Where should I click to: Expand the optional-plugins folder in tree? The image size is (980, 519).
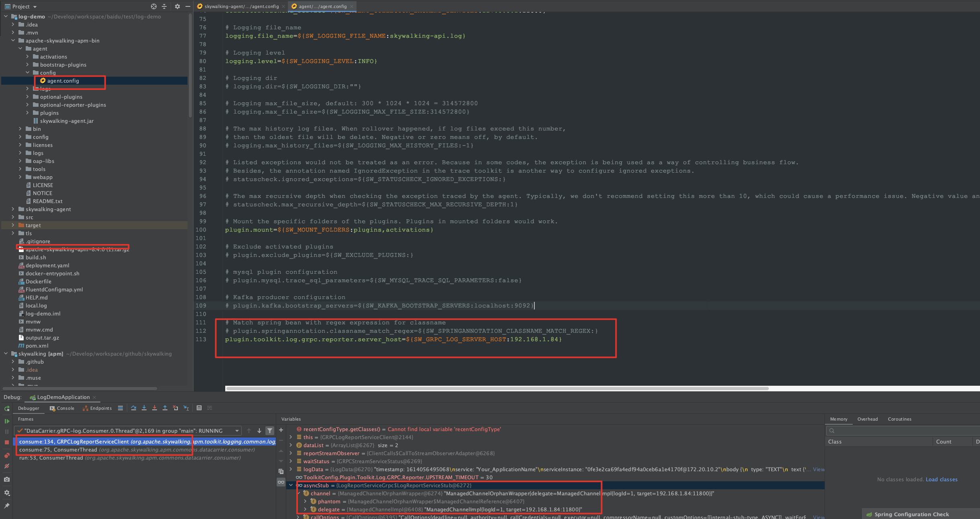coord(27,97)
